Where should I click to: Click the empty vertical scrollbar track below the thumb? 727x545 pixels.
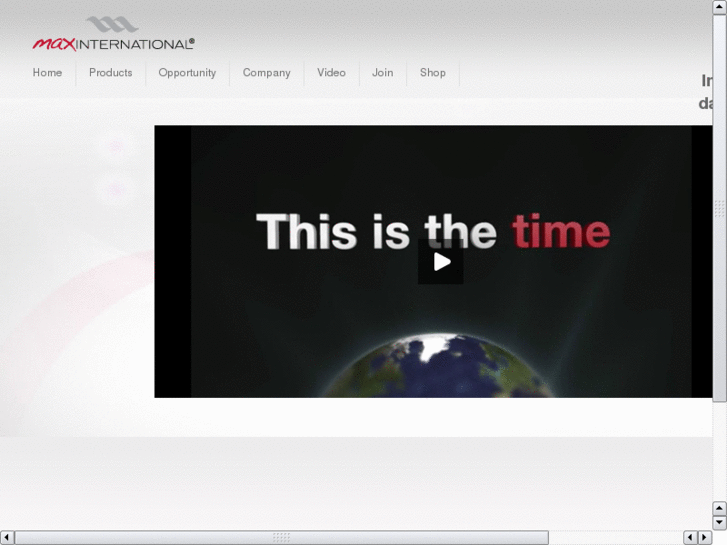pyautogui.click(x=719, y=452)
